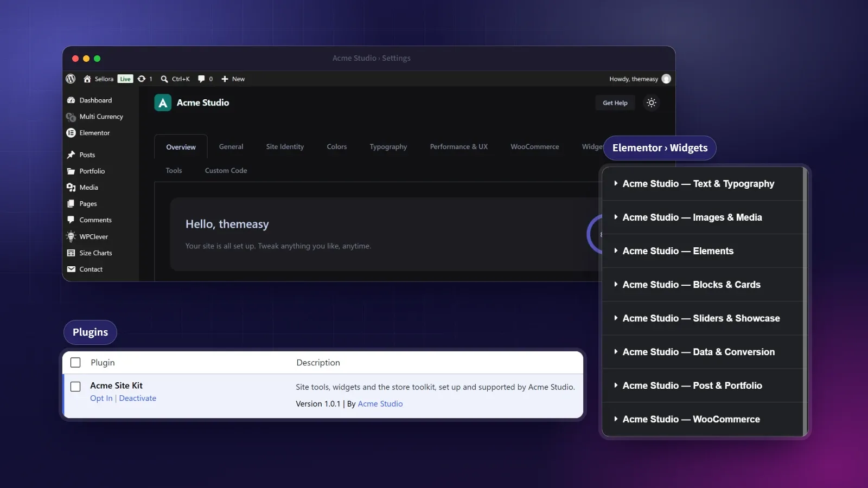Open the Tools tab
Image resolution: width=868 pixels, height=488 pixels.
174,170
